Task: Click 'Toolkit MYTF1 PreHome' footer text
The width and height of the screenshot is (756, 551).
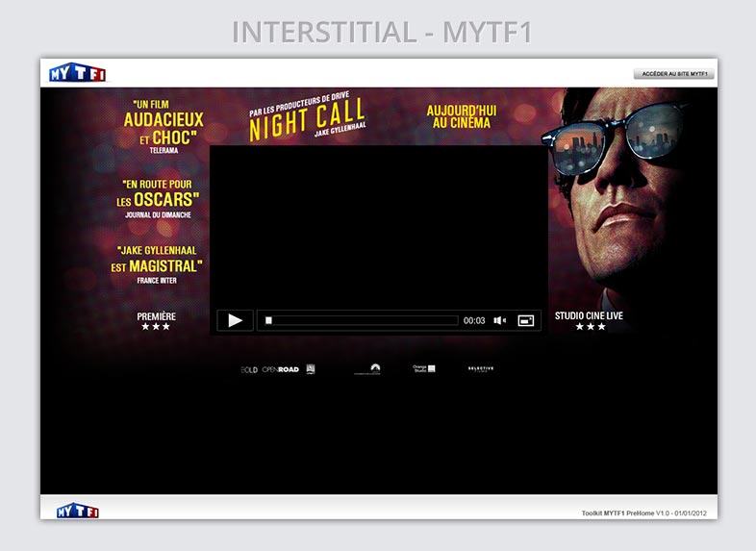Action: [643, 513]
